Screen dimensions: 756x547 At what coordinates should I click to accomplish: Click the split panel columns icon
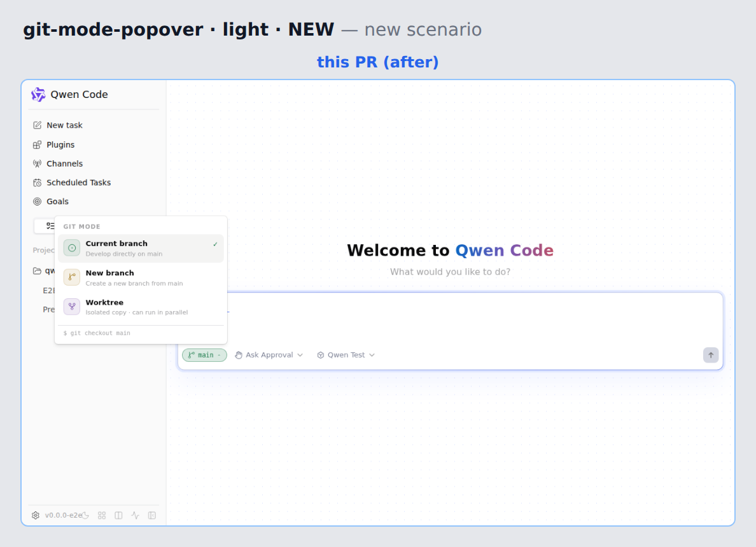[118, 515]
